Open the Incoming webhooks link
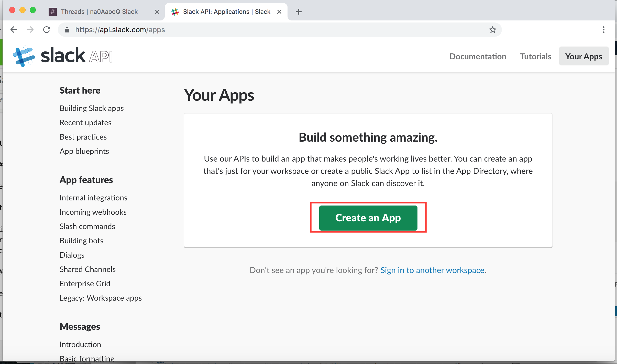The height and width of the screenshot is (364, 617). coord(93,212)
